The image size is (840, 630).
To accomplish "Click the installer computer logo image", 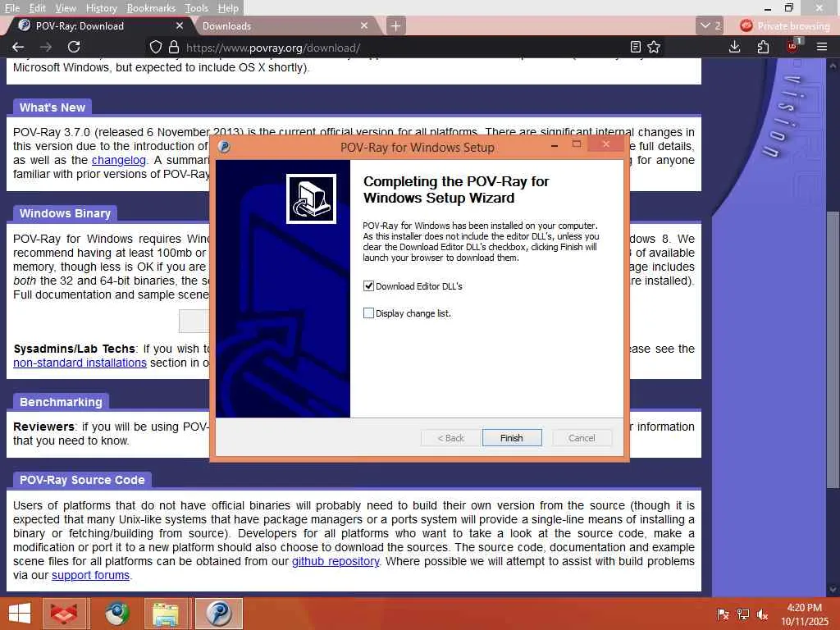I will point(311,199).
